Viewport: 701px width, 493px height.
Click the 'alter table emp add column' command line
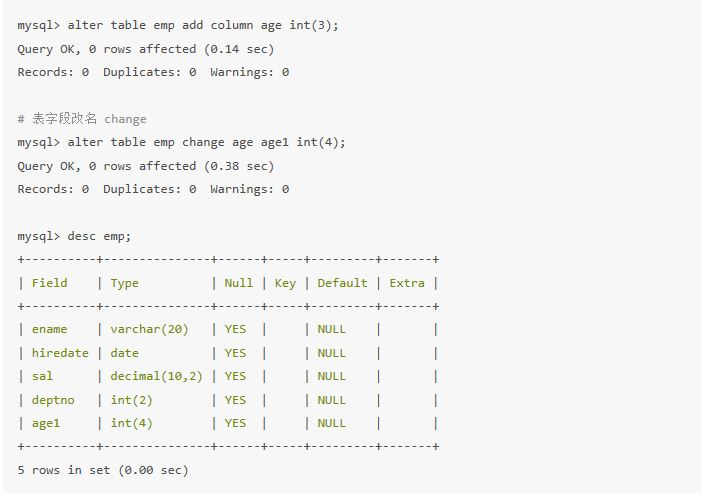click(178, 25)
